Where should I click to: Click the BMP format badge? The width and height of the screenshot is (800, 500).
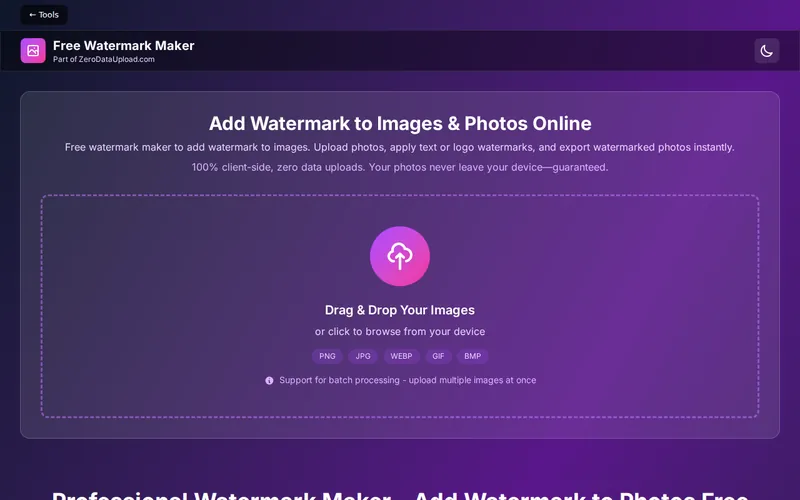coord(472,356)
